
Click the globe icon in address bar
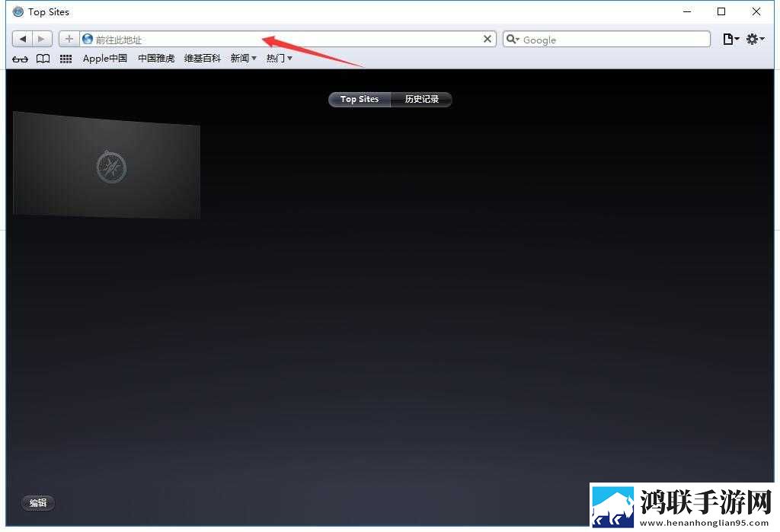tap(88, 39)
